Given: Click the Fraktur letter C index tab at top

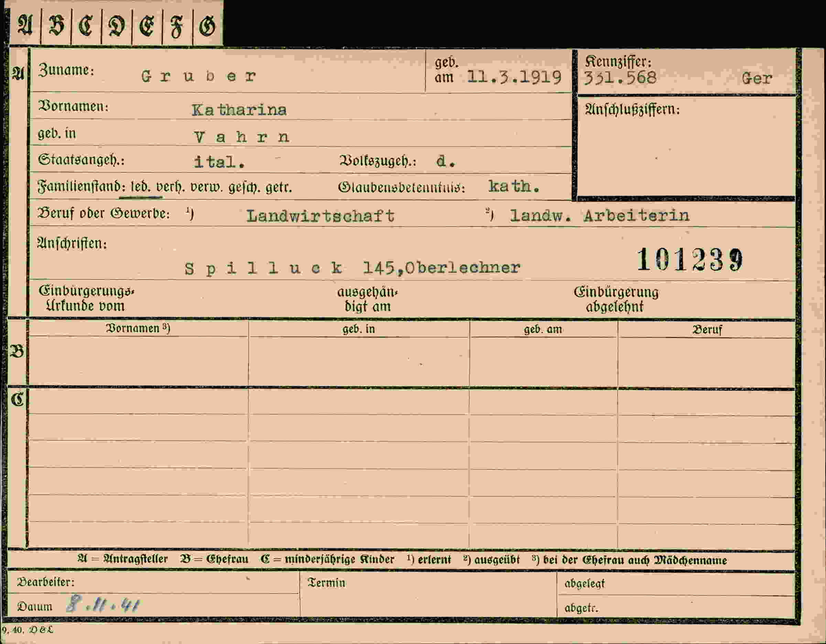Looking at the screenshot, I should tap(86, 25).
